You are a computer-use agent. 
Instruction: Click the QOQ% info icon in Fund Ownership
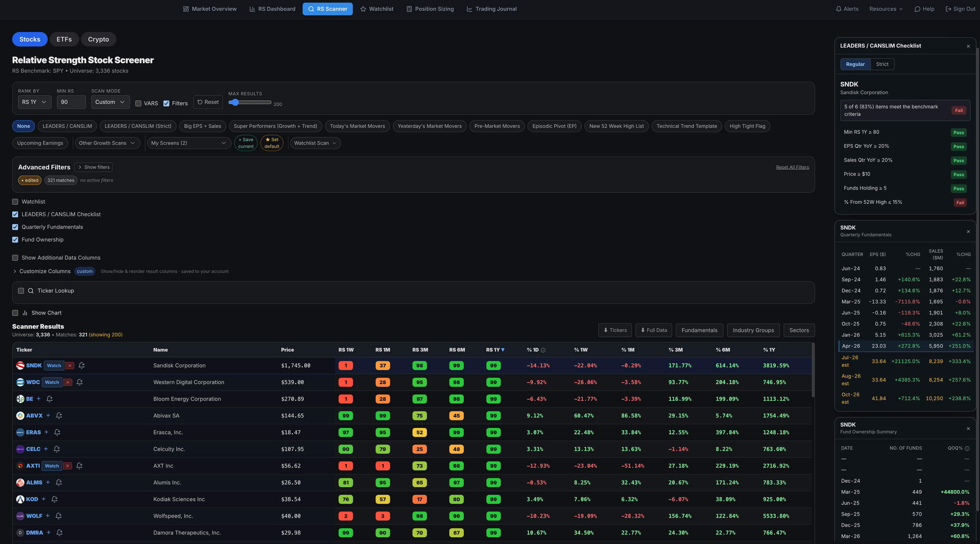(967, 448)
